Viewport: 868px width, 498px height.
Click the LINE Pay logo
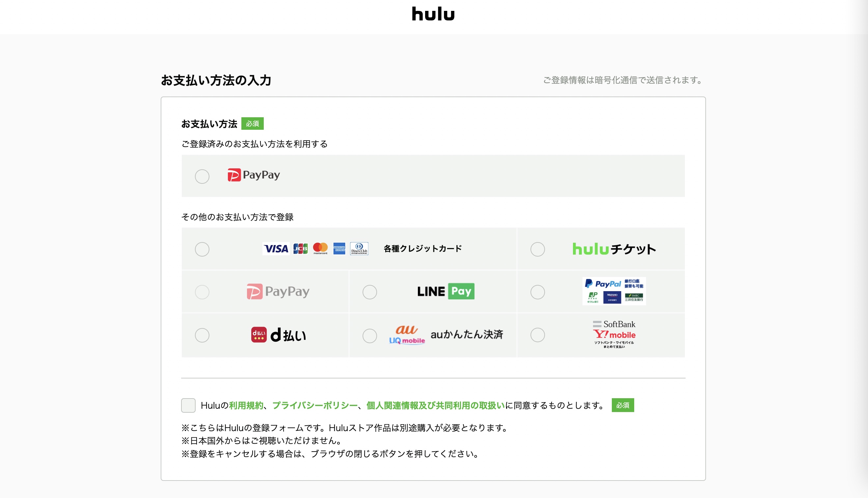(446, 291)
